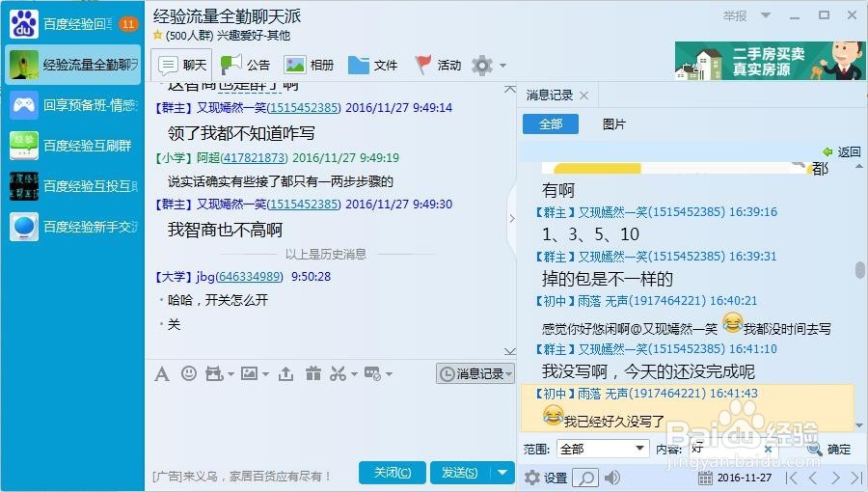Open the 公告 tab
868x492 pixels.
click(245, 66)
